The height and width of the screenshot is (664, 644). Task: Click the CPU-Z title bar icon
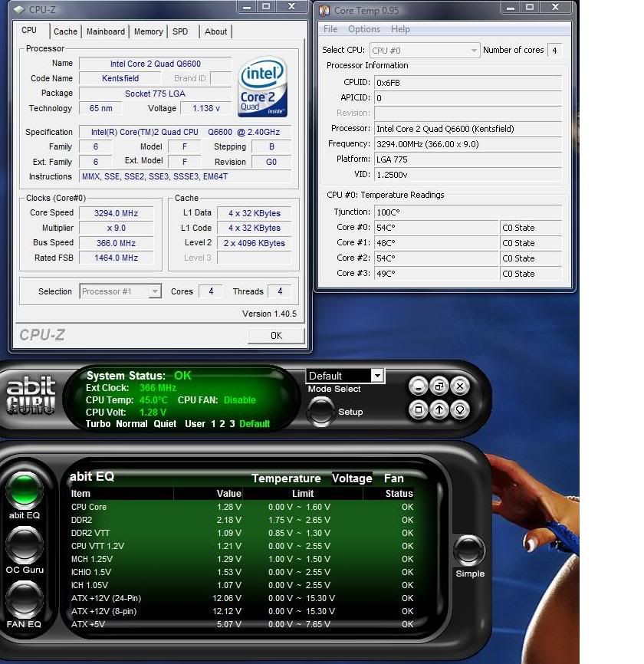pyautogui.click(x=19, y=9)
